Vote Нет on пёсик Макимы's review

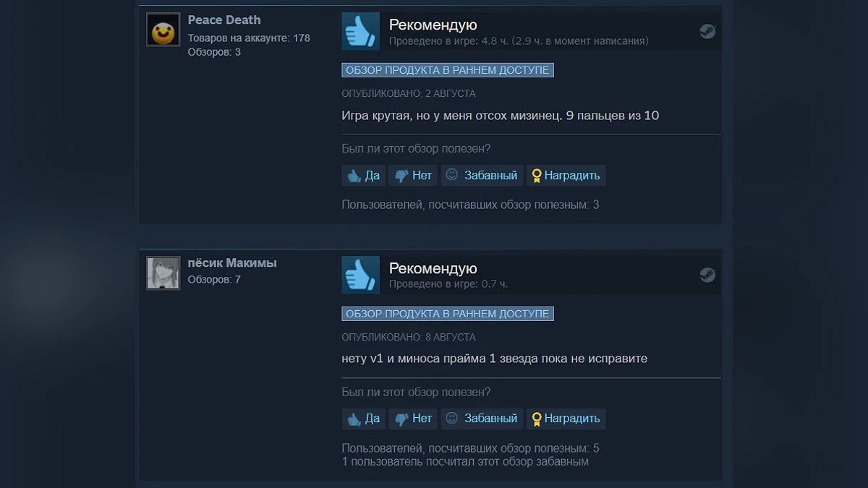coord(413,419)
